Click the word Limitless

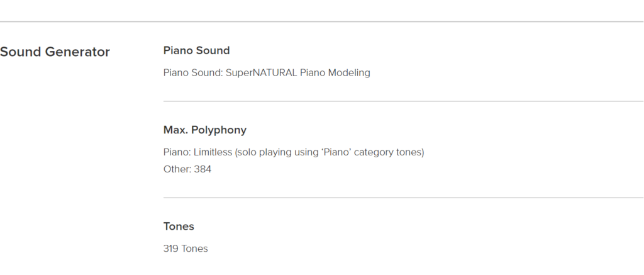click(x=213, y=152)
